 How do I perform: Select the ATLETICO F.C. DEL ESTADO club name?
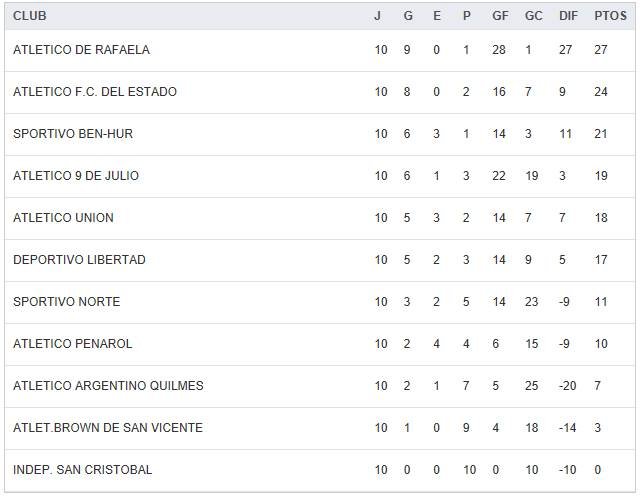click(x=95, y=92)
